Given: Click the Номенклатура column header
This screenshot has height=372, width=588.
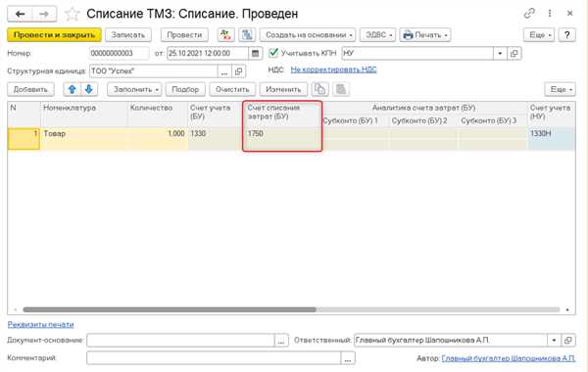Looking at the screenshot, I should click(x=84, y=115).
